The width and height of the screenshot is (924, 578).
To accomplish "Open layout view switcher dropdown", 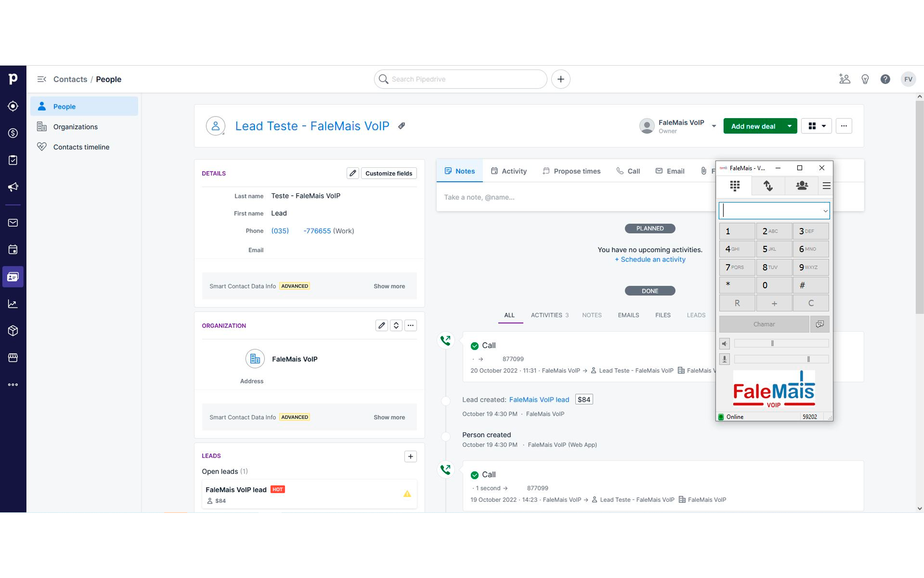I will [816, 126].
